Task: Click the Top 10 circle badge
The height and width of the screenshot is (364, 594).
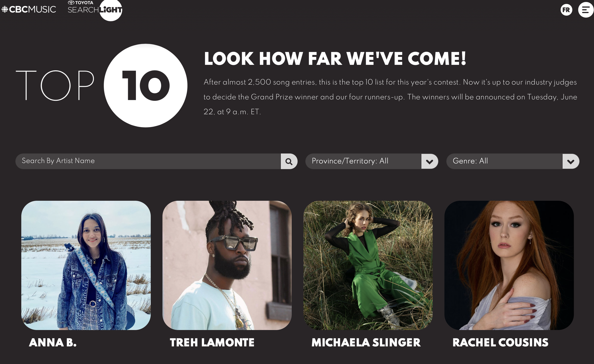Action: (145, 85)
